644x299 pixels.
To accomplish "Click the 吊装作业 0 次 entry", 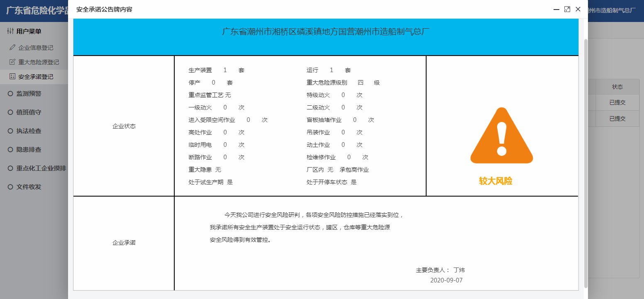I will pos(334,132).
